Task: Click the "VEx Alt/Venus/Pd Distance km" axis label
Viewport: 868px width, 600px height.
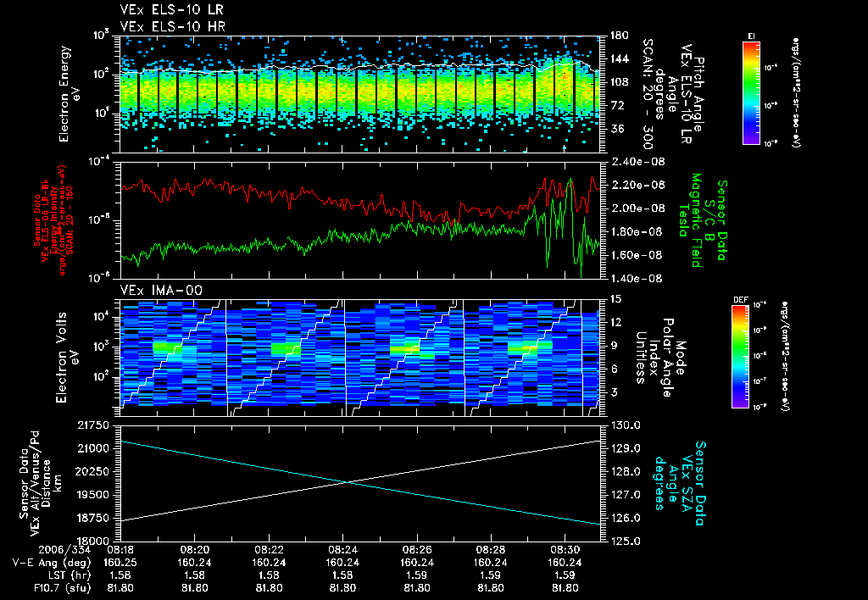Action: 40,483
